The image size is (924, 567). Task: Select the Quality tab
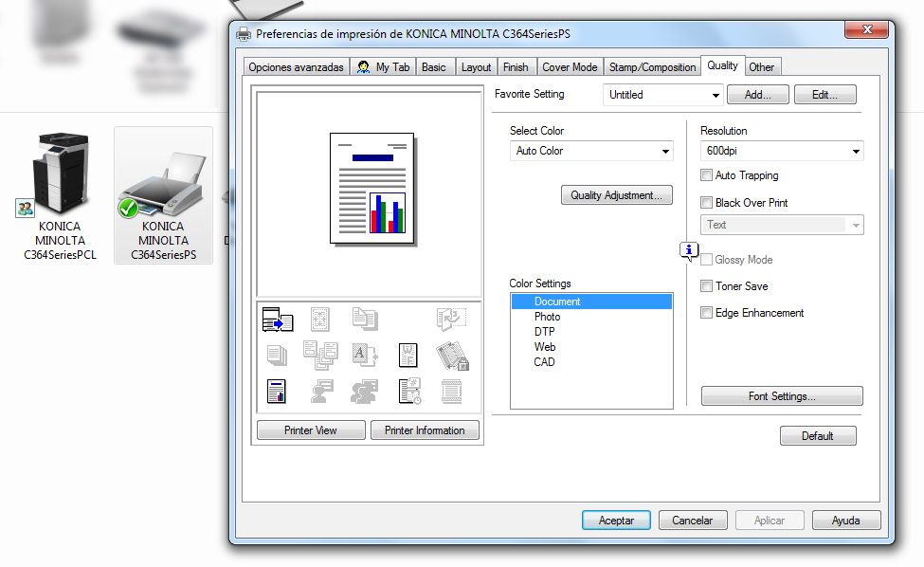pyautogui.click(x=722, y=65)
